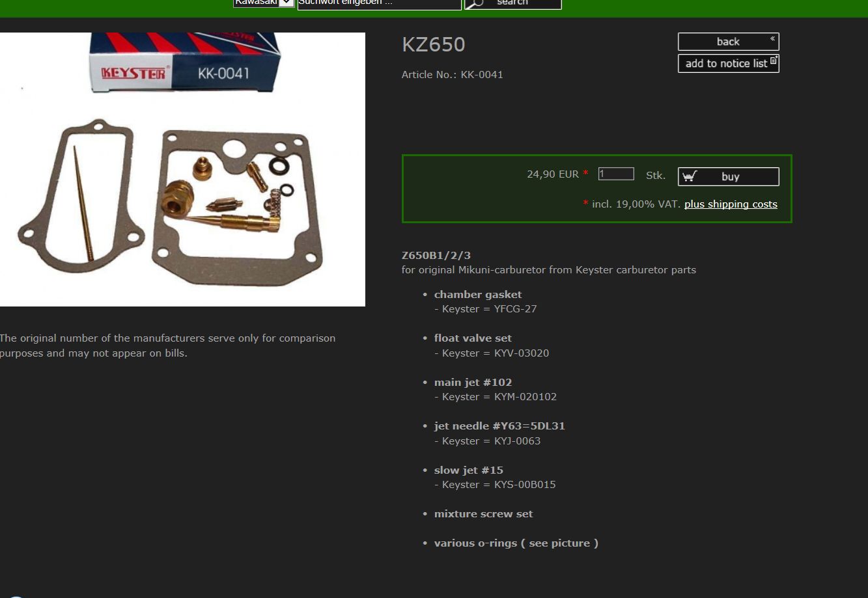Go back using the back button
This screenshot has height=598, width=868.
728,42
